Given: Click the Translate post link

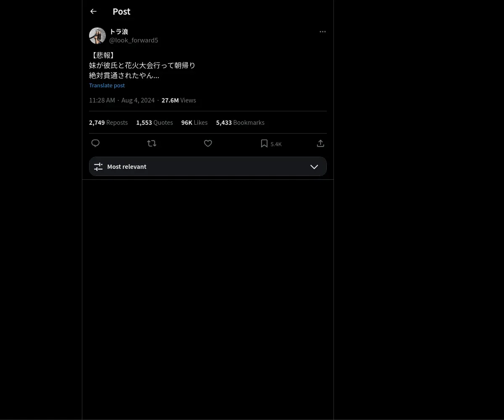Looking at the screenshot, I should [x=107, y=85].
